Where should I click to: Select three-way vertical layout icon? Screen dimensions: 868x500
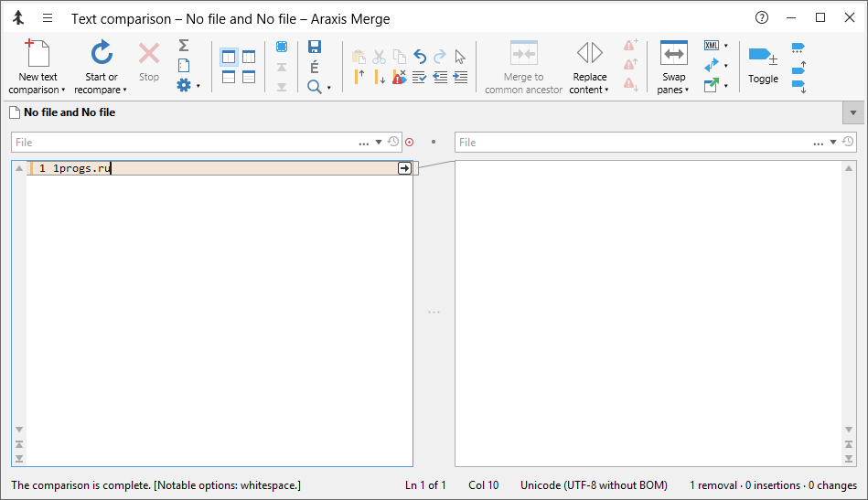(x=249, y=57)
